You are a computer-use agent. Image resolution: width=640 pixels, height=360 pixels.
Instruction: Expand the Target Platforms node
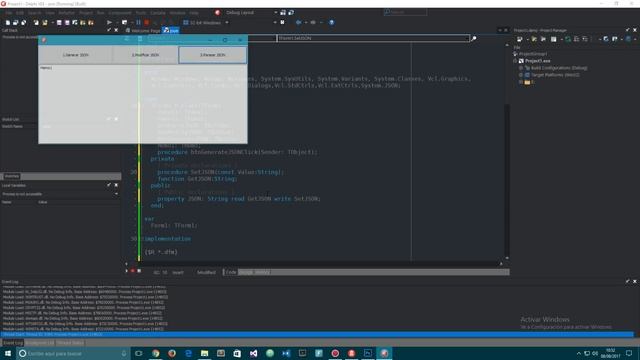(x=521, y=75)
